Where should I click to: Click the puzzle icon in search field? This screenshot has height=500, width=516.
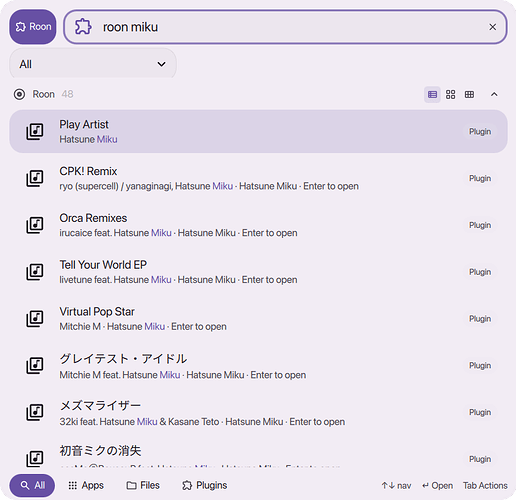click(x=83, y=27)
